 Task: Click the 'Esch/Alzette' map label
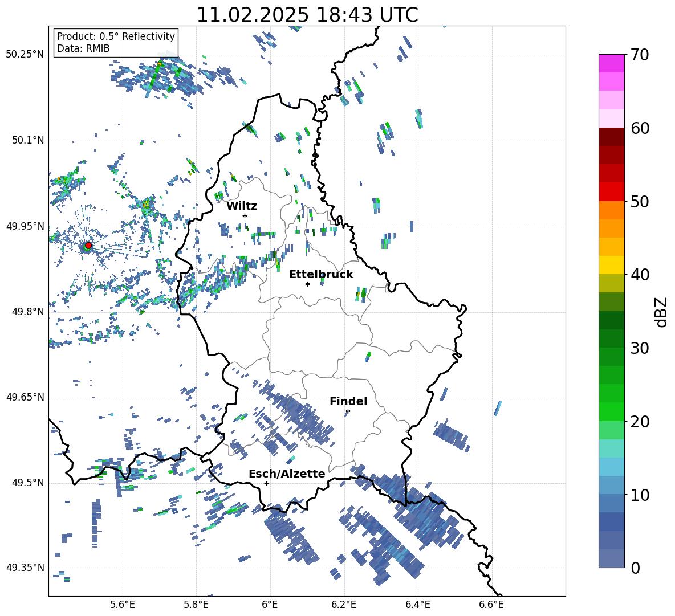(x=287, y=474)
